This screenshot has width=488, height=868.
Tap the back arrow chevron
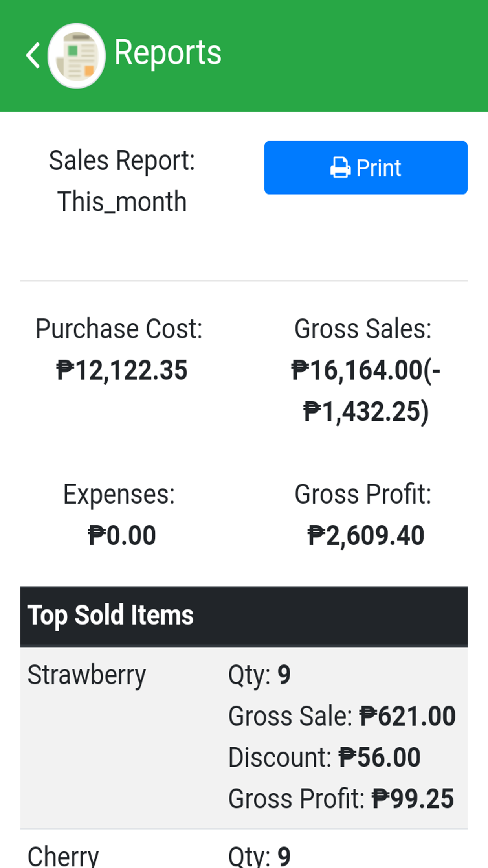[x=33, y=55]
